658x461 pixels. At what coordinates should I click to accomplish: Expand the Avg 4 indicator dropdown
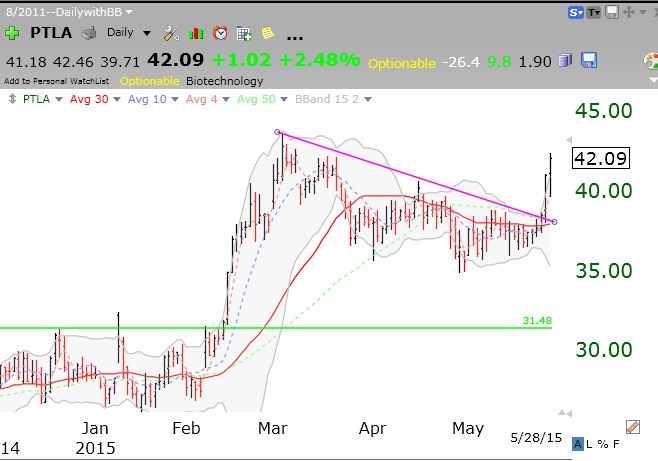click(226, 99)
